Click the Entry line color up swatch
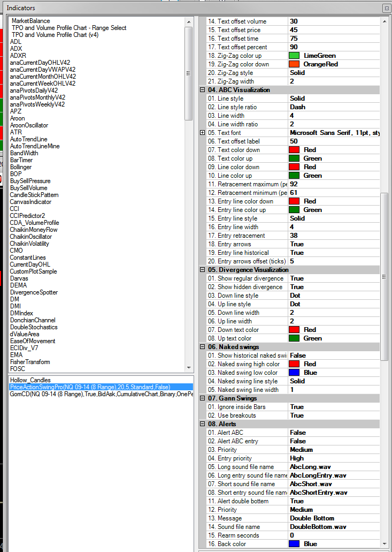 point(294,210)
